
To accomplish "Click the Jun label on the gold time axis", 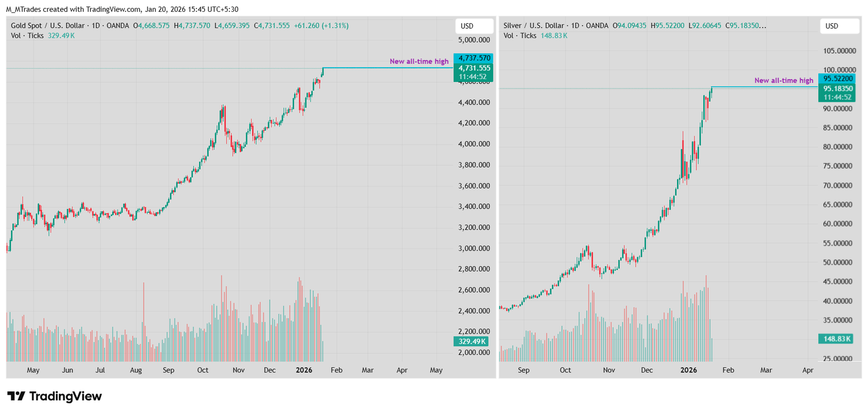I will click(x=67, y=371).
